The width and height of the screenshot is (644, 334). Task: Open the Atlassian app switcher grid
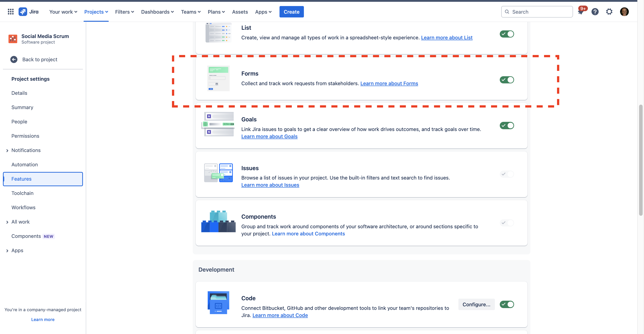tap(11, 11)
